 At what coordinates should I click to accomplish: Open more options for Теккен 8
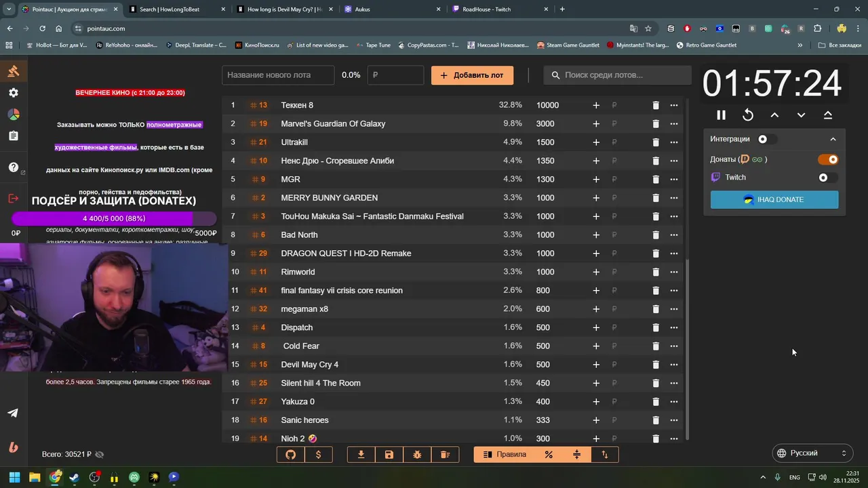coord(673,105)
